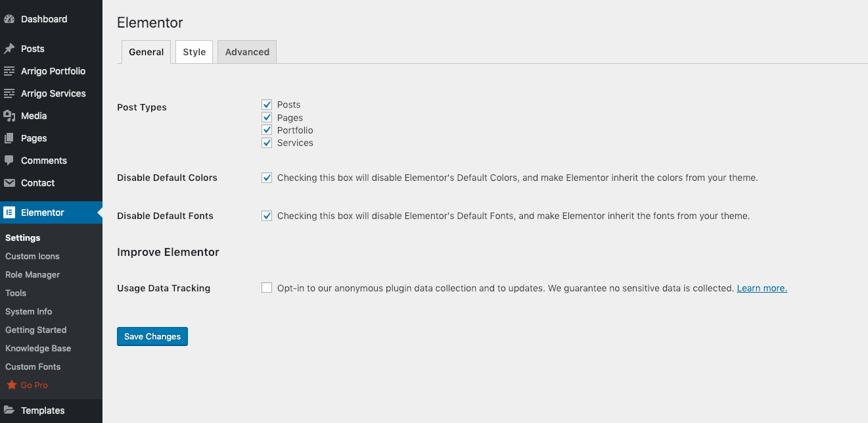The height and width of the screenshot is (423, 868).
Task: Open the Learn more link
Action: click(762, 288)
